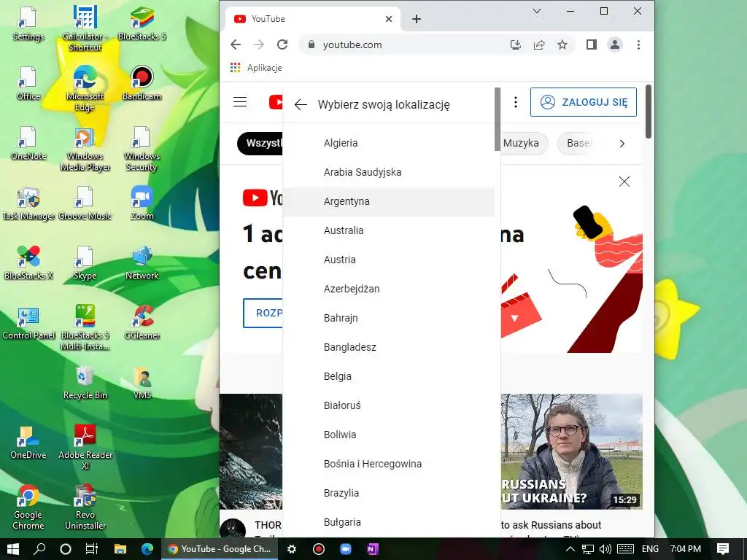Click the ROZP promo button
The width and height of the screenshot is (747, 560).
(x=263, y=313)
